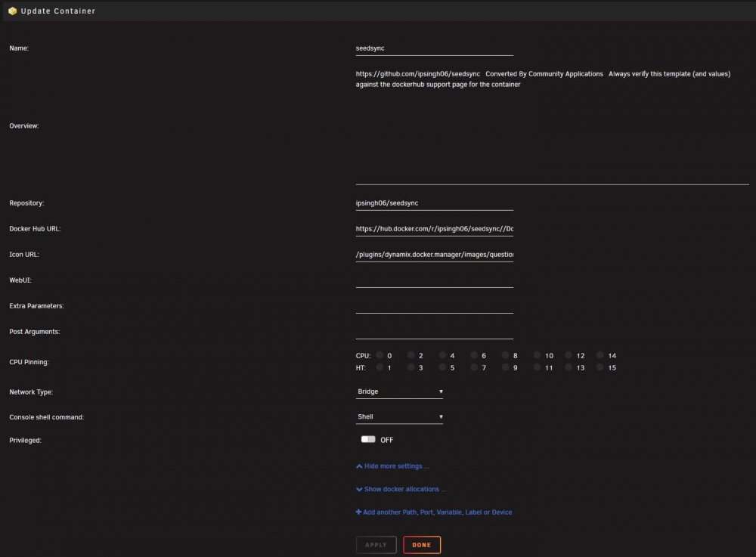The width and height of the screenshot is (756, 557).
Task: Click the empty WebUI field
Action: (435, 280)
